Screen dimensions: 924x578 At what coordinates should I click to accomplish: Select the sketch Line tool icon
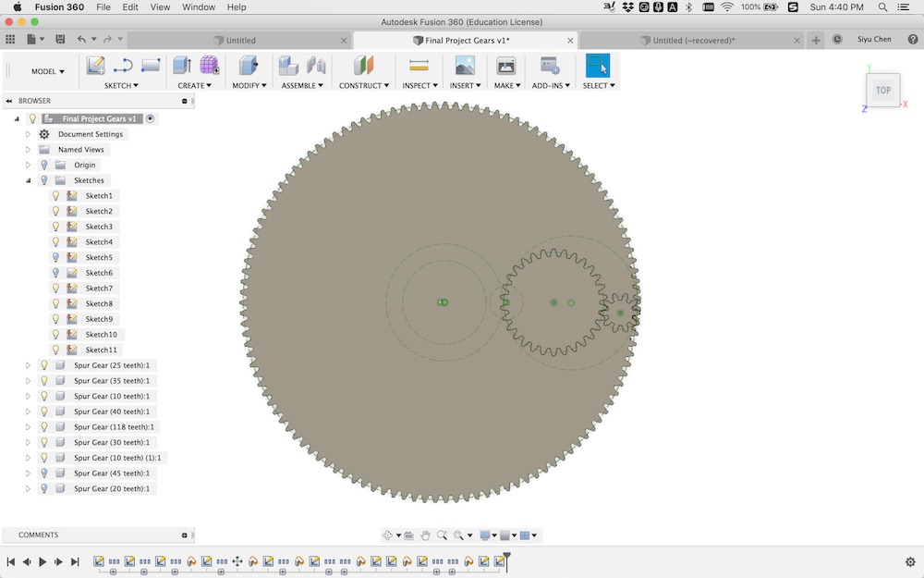(123, 66)
